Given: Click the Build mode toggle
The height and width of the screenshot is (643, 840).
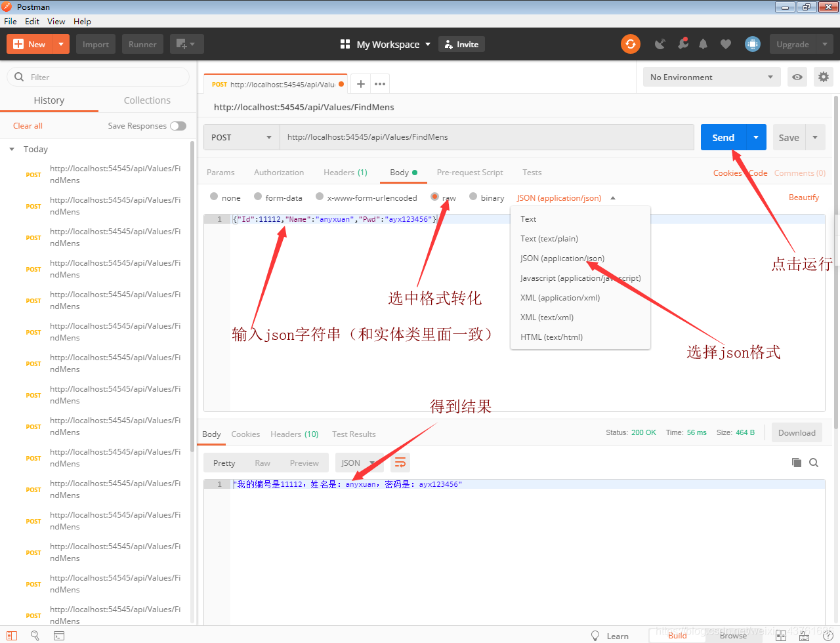Looking at the screenshot, I should pyautogui.click(x=677, y=635).
